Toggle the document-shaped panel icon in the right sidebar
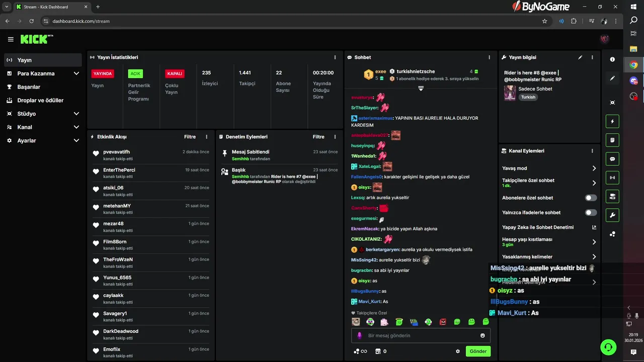The image size is (644, 362). coord(612,140)
